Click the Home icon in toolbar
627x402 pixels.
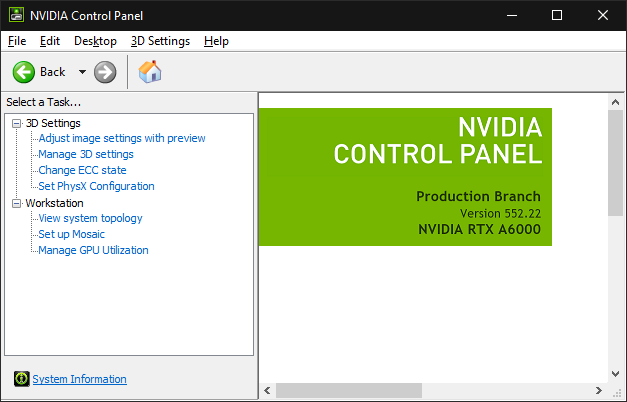pos(150,72)
